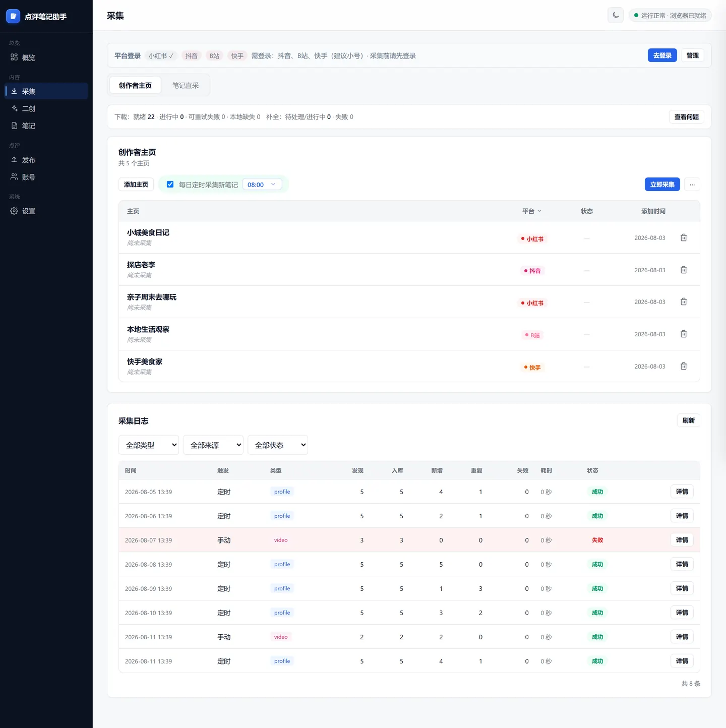Viewport: 726px width, 728px height.
Task: Click the three-dots more options button
Action: tap(692, 185)
